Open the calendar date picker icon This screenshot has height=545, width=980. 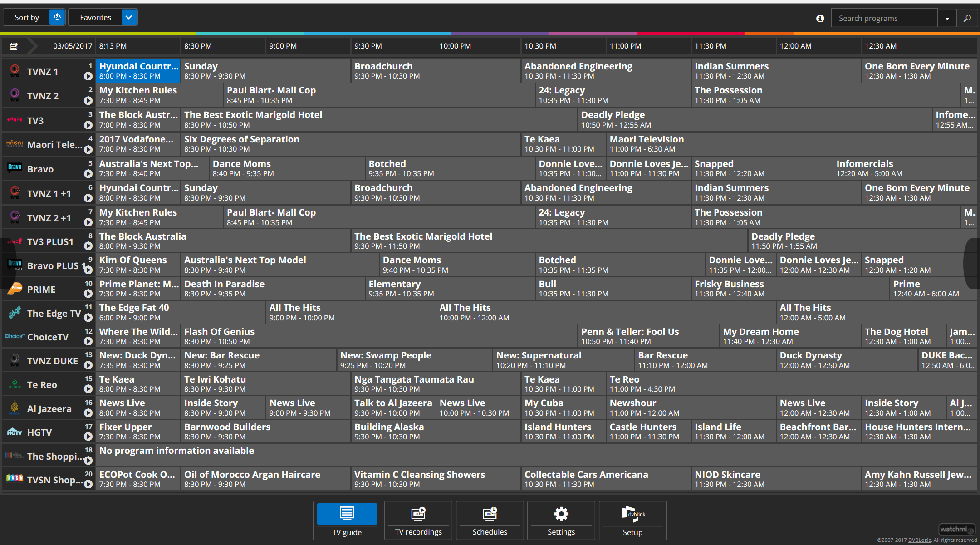pyautogui.click(x=14, y=46)
